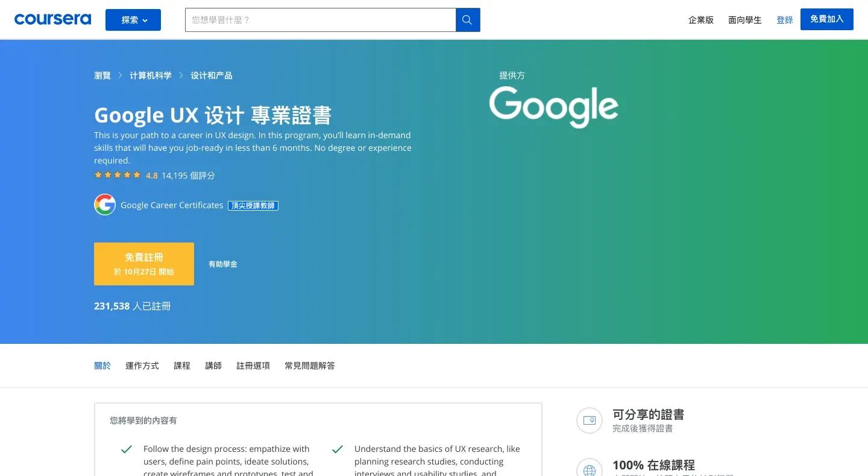Select the 關於 tab
The width and height of the screenshot is (868, 476).
[x=102, y=366]
